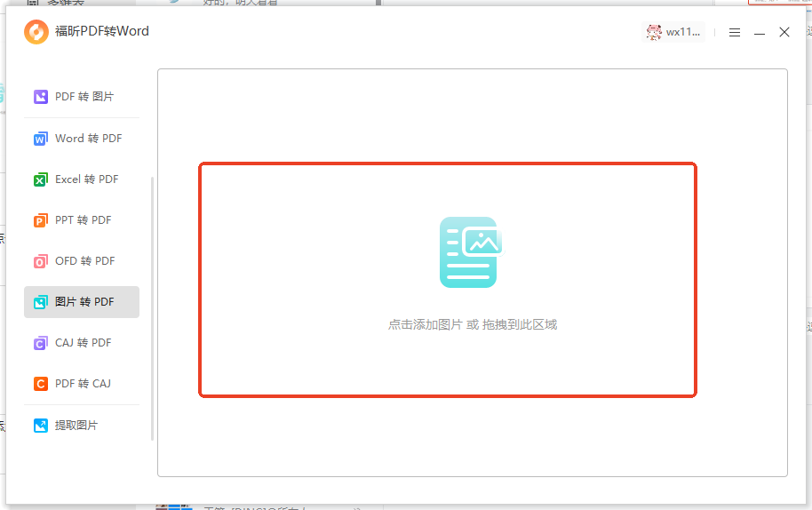Click the green Excel 转 PDF icon

pyautogui.click(x=40, y=180)
